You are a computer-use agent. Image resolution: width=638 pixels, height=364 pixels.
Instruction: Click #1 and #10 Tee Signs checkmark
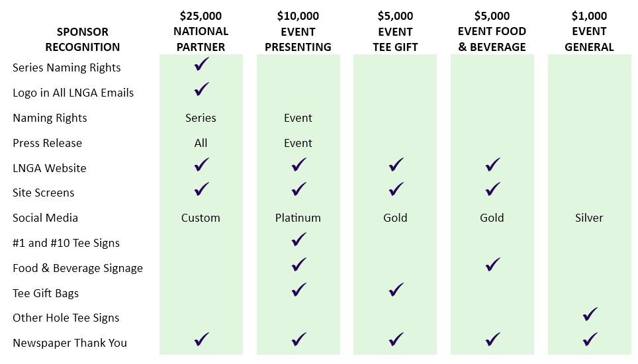pyautogui.click(x=298, y=240)
